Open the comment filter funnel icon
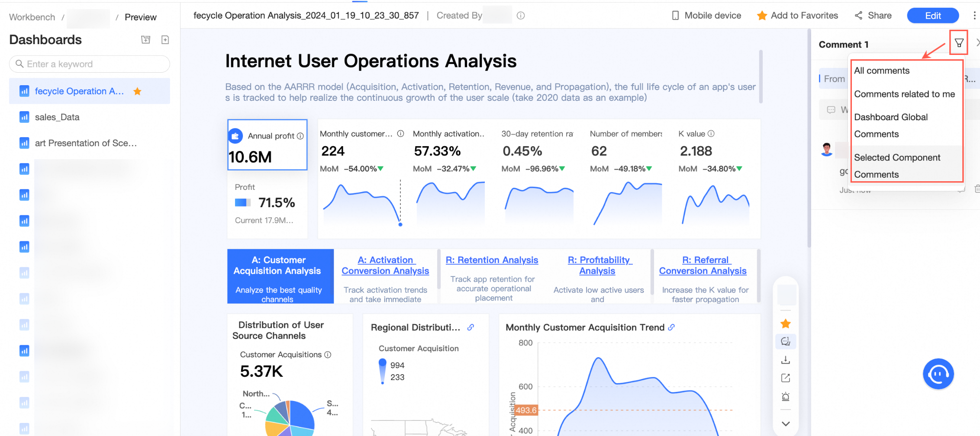This screenshot has height=436, width=980. click(x=959, y=43)
